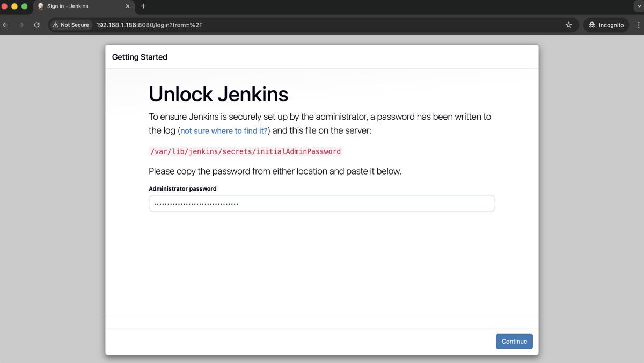The width and height of the screenshot is (644, 363).
Task: Open the "not sure where to find it?" link
Action: [224, 131]
